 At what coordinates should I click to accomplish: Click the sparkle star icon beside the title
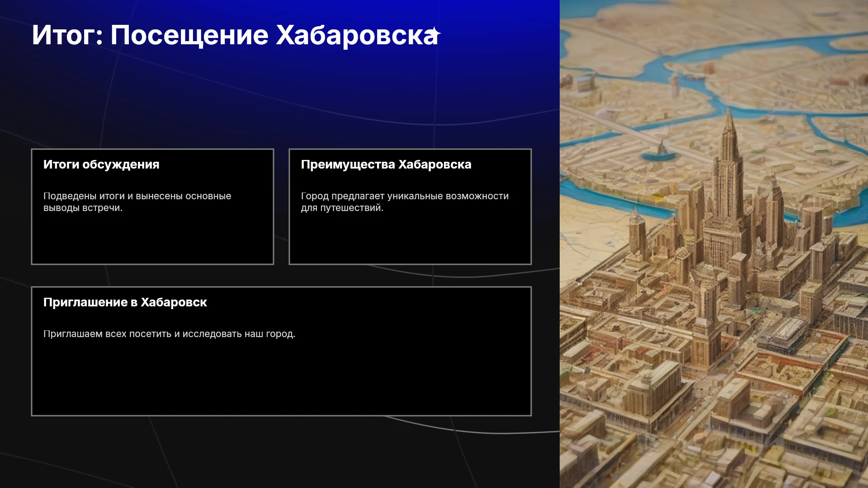coord(434,33)
